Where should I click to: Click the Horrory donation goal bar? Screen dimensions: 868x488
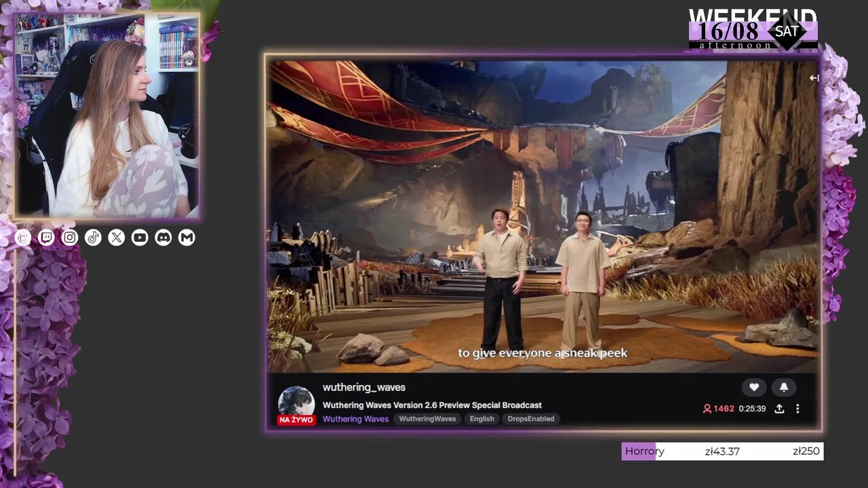(722, 451)
